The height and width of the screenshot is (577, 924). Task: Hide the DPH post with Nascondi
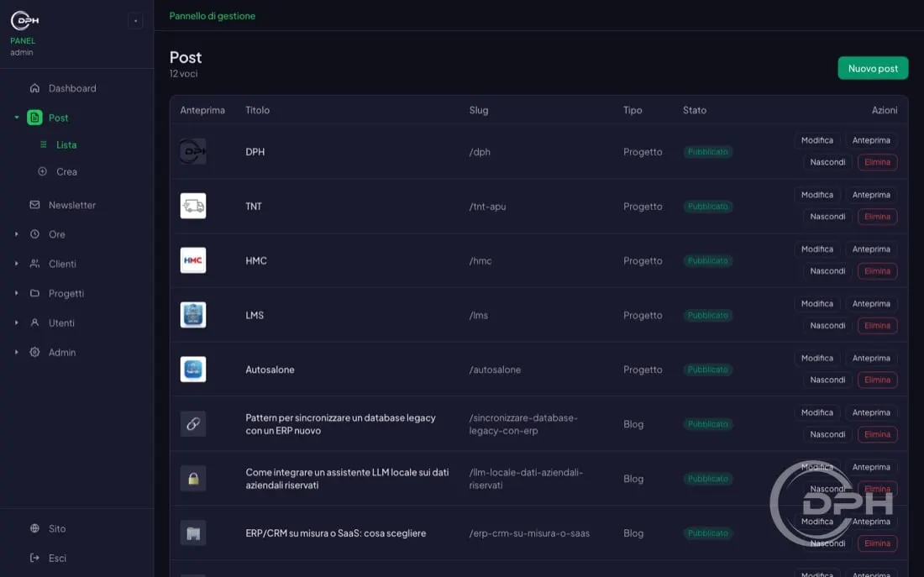click(827, 162)
